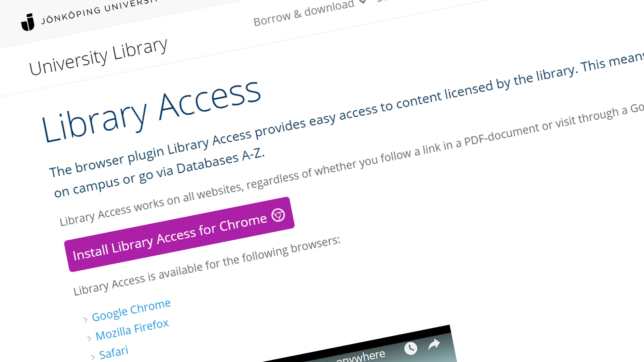Screen dimensions: 644x362
Task: Click the chevron bullet before Mozilla Firefox
Action: [x=89, y=339]
